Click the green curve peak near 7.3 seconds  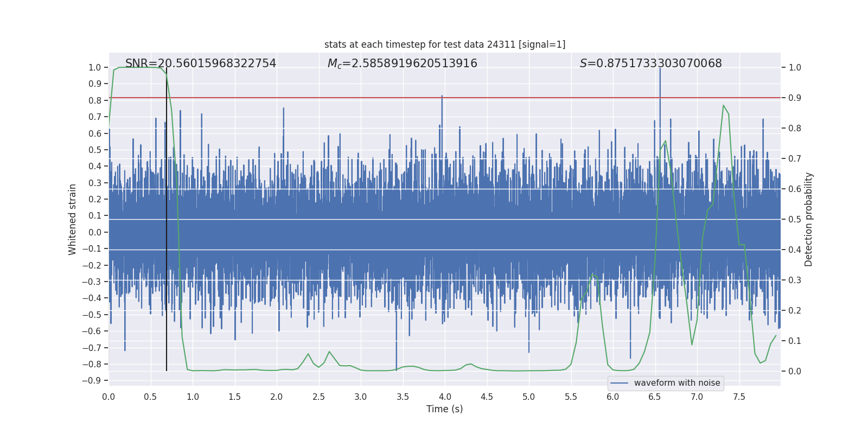723,106
